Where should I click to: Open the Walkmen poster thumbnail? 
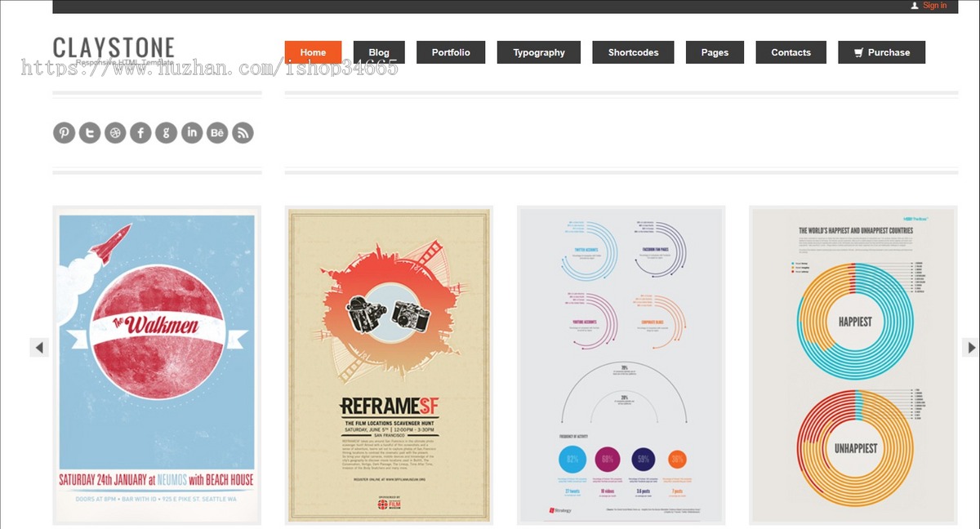point(157,365)
